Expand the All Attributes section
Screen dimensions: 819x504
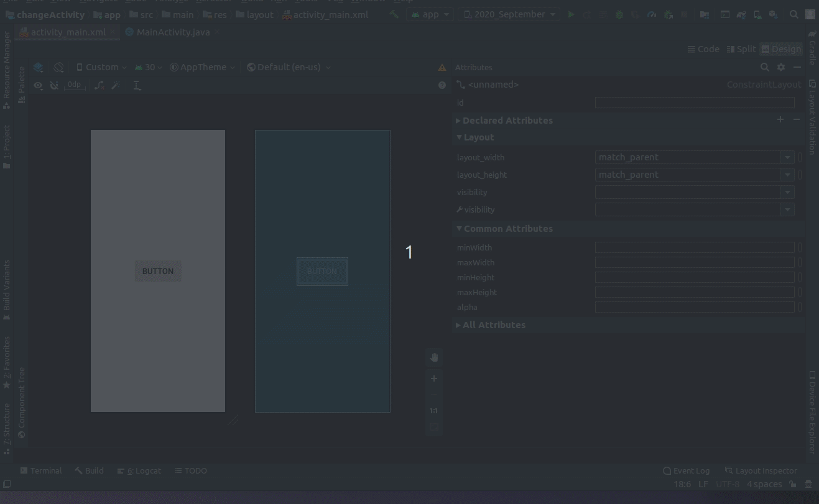coord(458,325)
